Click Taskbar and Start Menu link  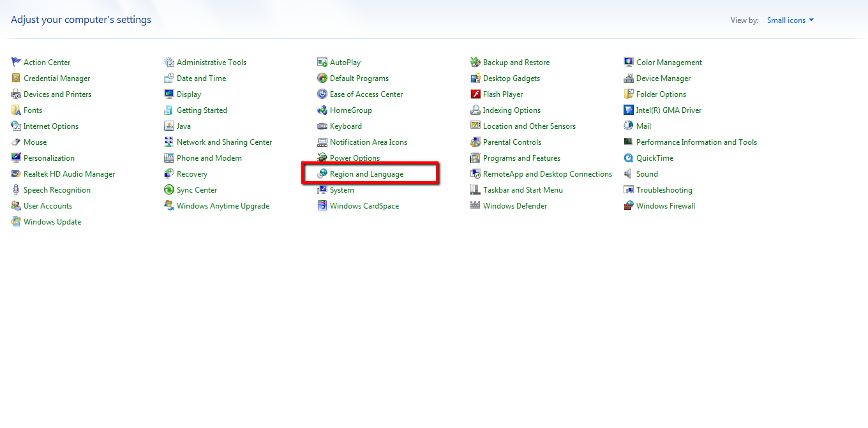coord(523,190)
